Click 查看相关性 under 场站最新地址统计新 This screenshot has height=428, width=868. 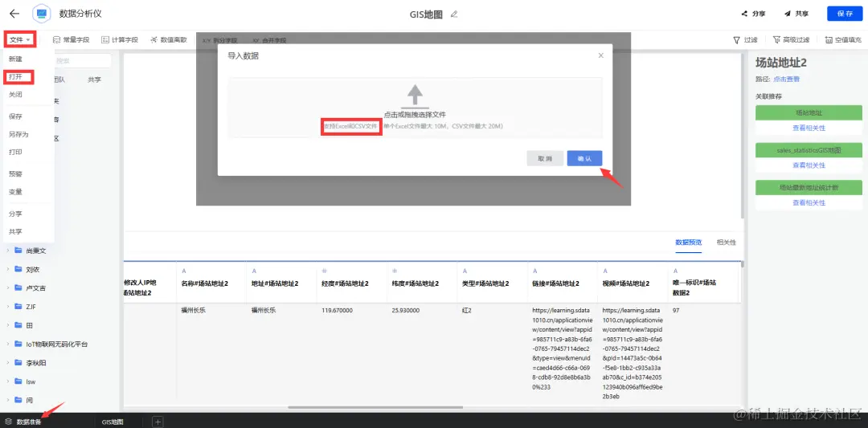click(x=809, y=203)
